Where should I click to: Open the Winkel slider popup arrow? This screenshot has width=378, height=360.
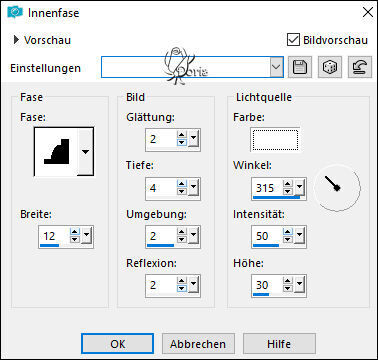coord(299,188)
